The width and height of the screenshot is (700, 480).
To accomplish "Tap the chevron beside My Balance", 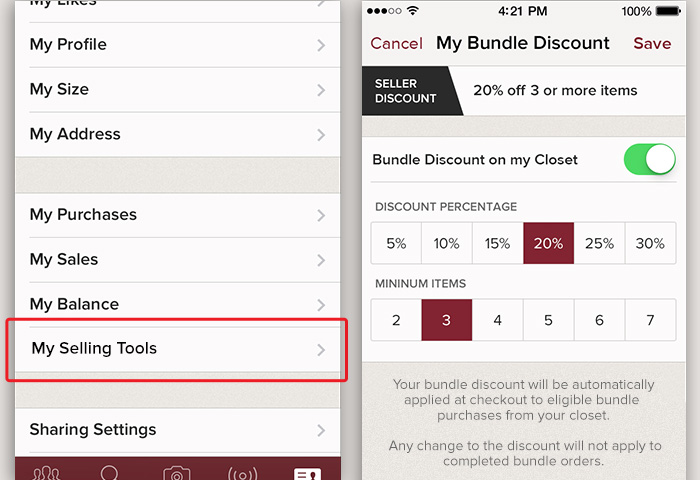I will 321,305.
